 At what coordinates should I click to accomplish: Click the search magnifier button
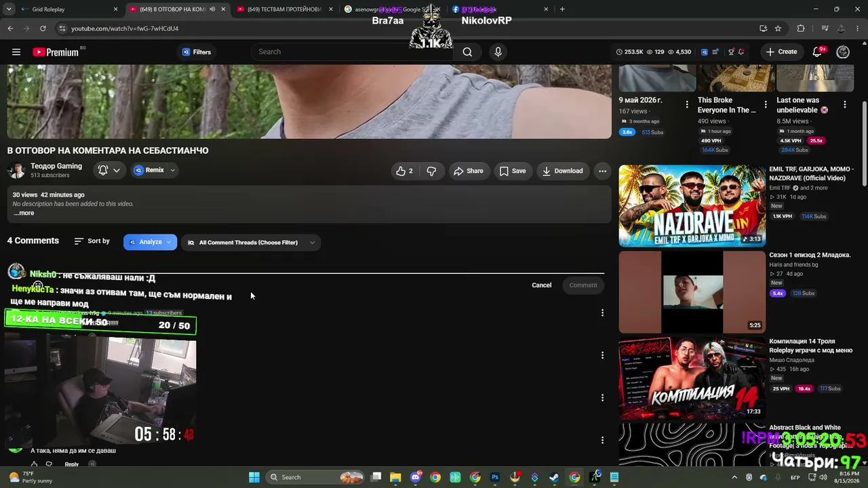pyautogui.click(x=467, y=52)
